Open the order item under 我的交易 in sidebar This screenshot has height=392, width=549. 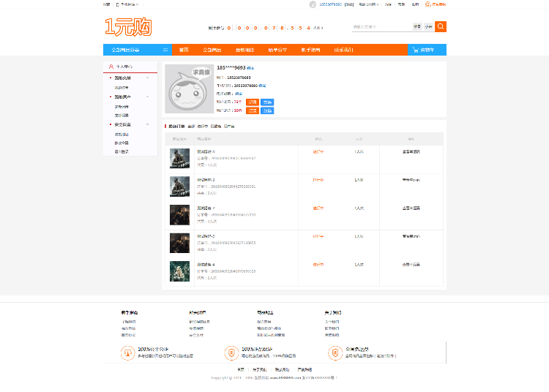click(x=122, y=88)
